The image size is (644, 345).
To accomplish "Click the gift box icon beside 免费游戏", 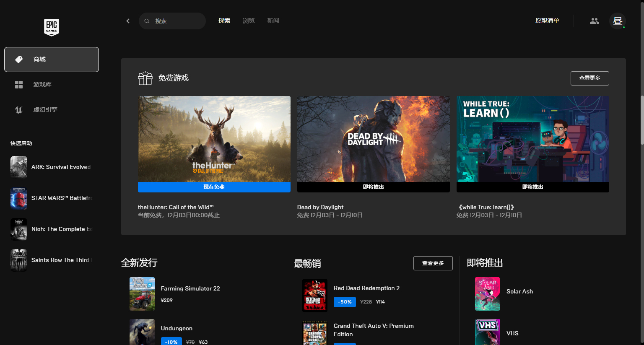I will pyautogui.click(x=145, y=78).
